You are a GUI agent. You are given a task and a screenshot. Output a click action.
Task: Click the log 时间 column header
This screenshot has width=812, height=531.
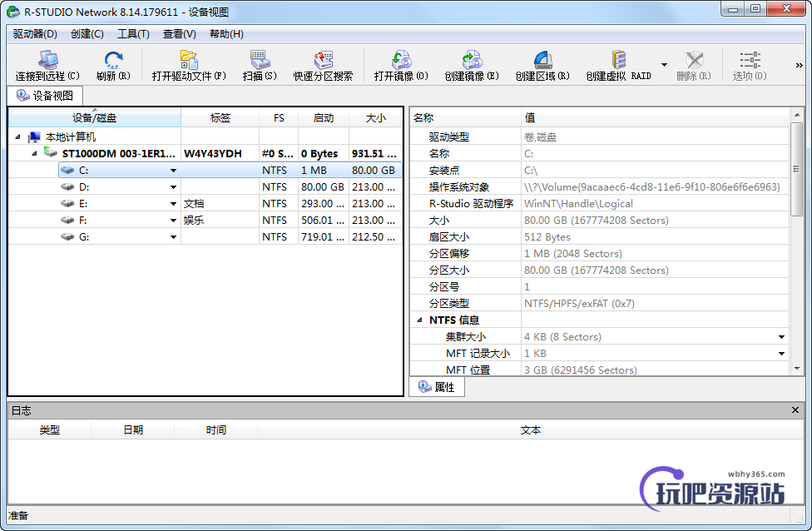click(216, 430)
